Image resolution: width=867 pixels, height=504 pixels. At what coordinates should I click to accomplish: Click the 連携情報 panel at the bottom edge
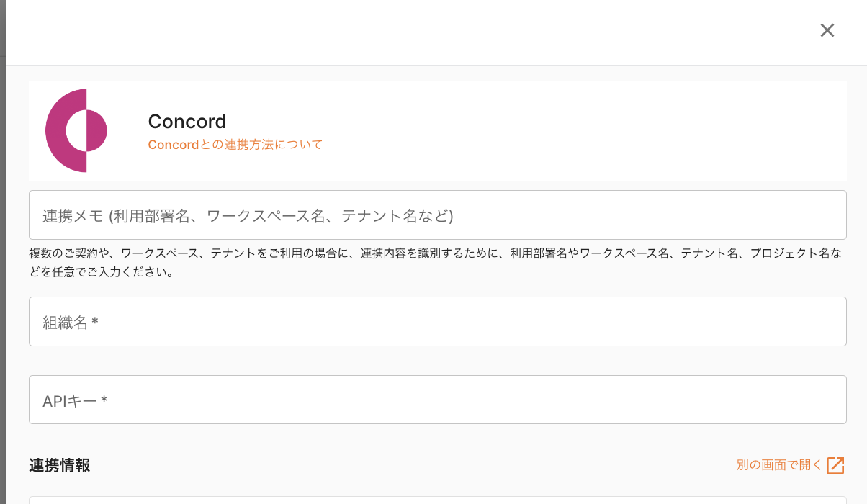tap(437, 500)
